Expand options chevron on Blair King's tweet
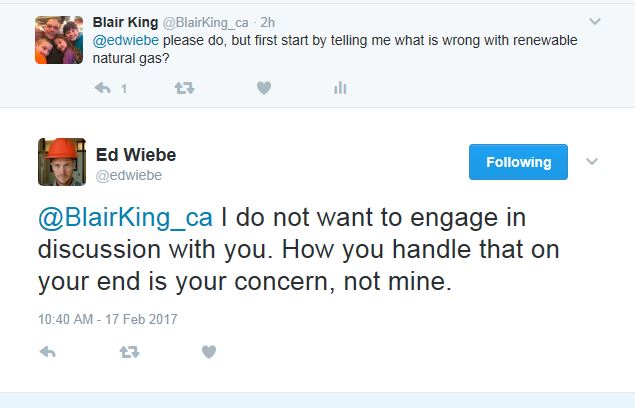 click(x=595, y=20)
